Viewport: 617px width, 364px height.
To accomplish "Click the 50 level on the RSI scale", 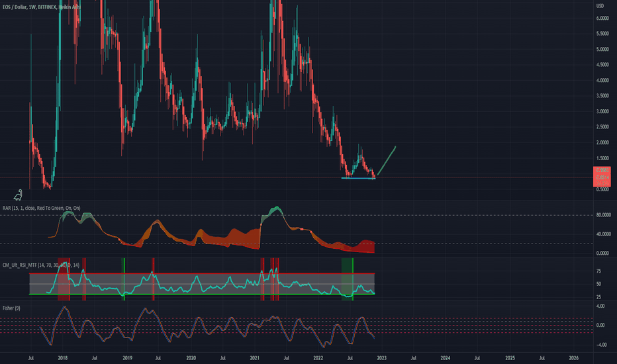I will (598, 284).
